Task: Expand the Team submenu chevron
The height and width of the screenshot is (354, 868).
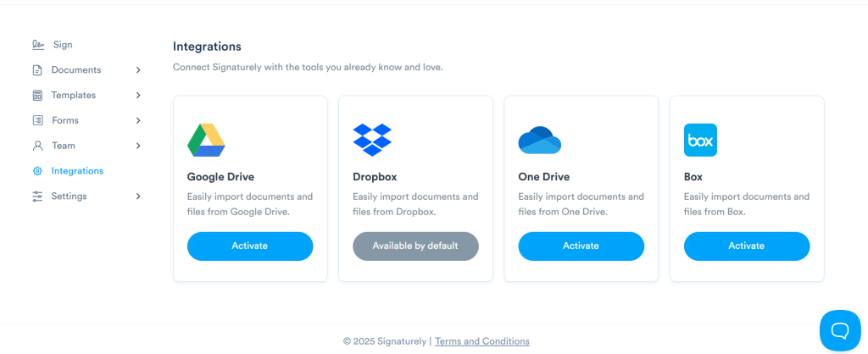Action: coord(138,146)
